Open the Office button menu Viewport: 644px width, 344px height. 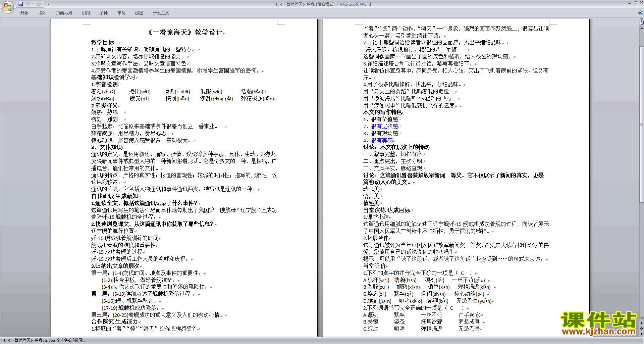[7, 7]
